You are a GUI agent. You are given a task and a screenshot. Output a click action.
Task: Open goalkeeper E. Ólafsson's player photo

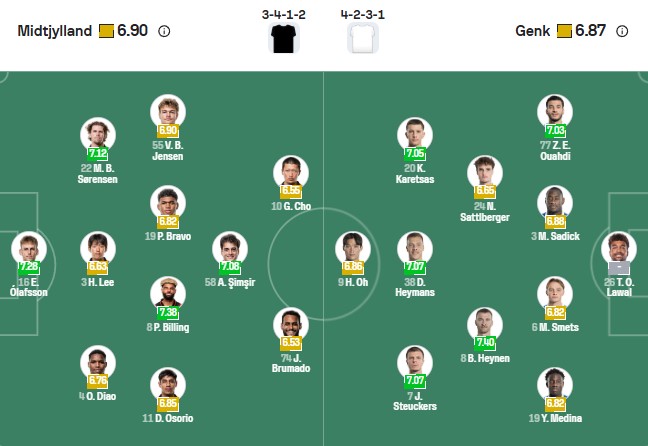(29, 248)
